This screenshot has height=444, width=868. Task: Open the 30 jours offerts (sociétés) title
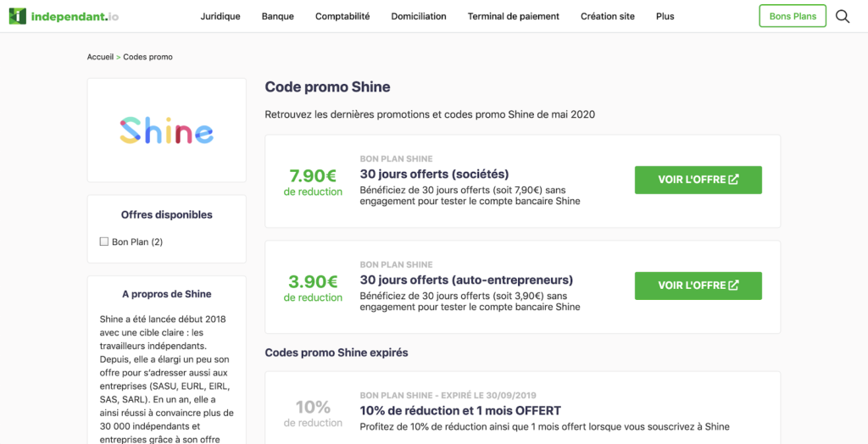pos(434,174)
